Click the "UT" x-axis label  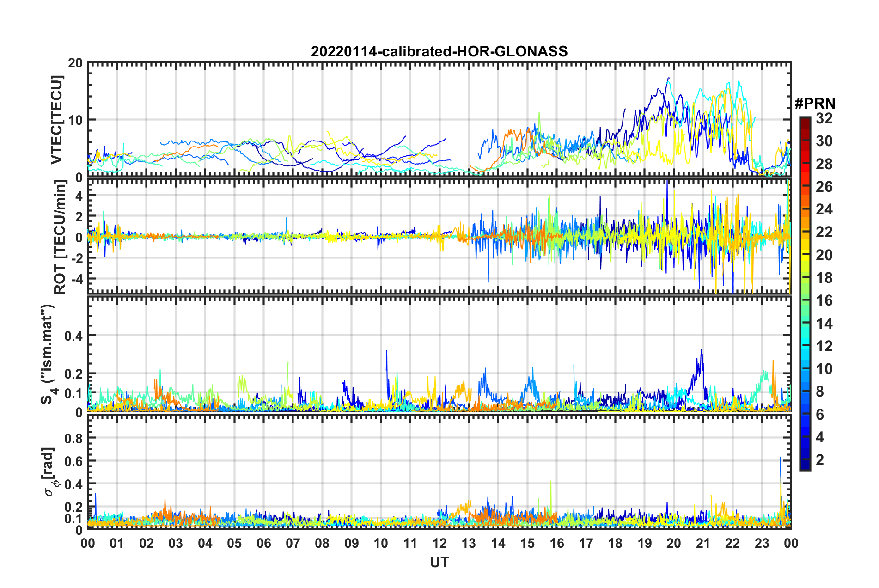[x=439, y=562]
